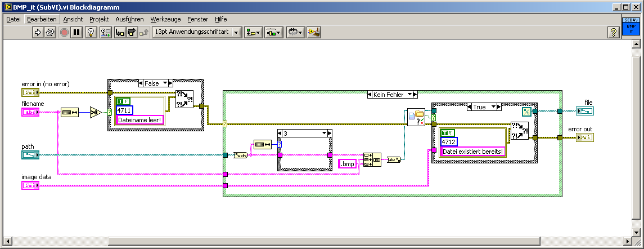Viewport: 644px width, 249px height.
Task: Open the Bearbeiten menu
Action: tap(42, 19)
